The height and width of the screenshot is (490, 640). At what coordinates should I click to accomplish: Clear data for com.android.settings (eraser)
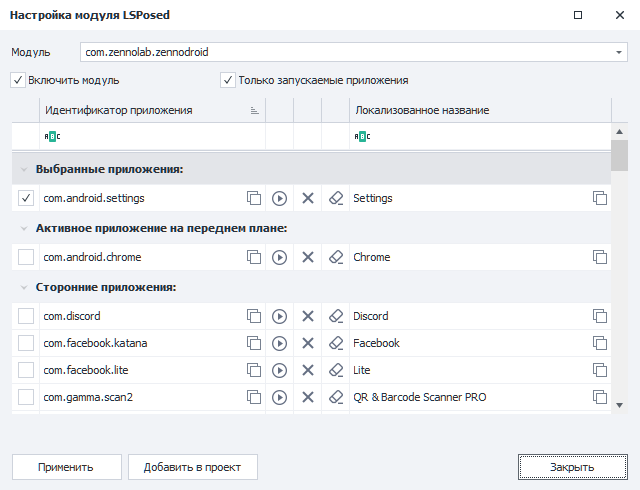[x=336, y=198]
